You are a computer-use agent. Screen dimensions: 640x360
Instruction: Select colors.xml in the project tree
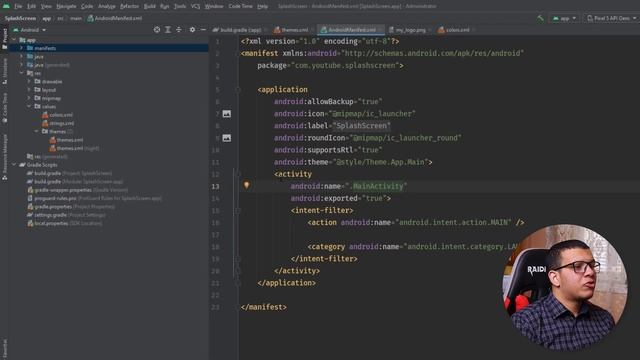pyautogui.click(x=57, y=115)
